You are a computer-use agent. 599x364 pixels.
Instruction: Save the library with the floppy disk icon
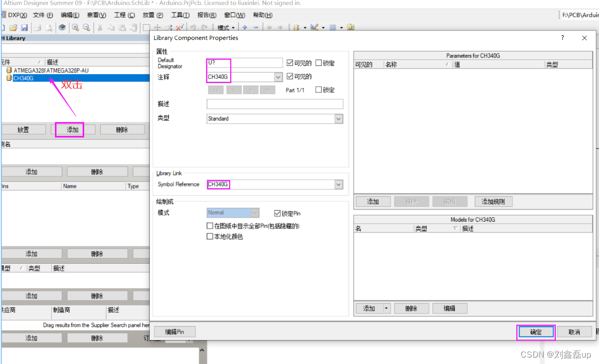tap(25, 28)
